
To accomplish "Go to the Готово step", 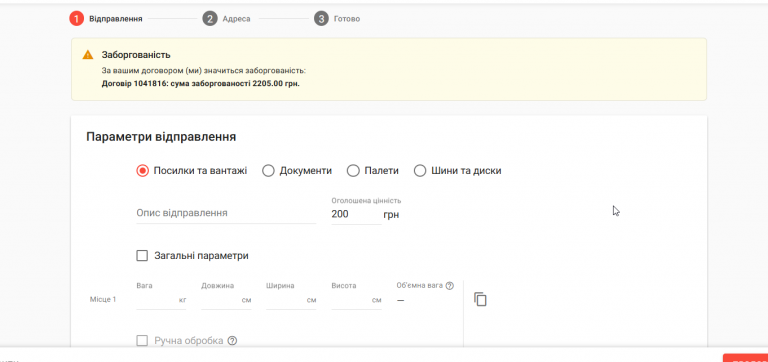I will pos(347,19).
